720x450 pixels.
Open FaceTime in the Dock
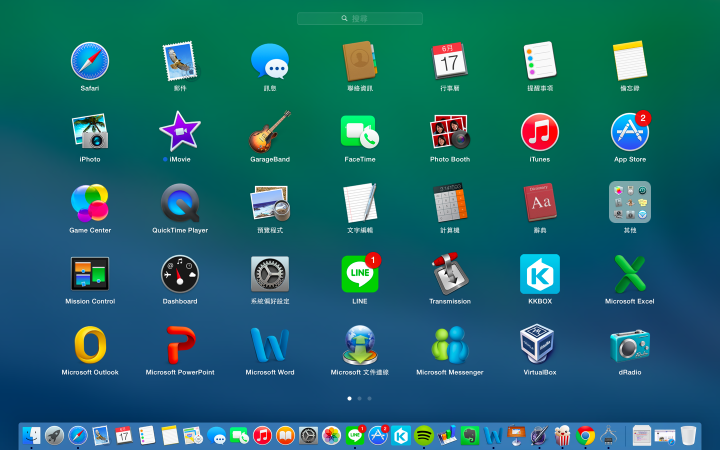click(x=239, y=435)
